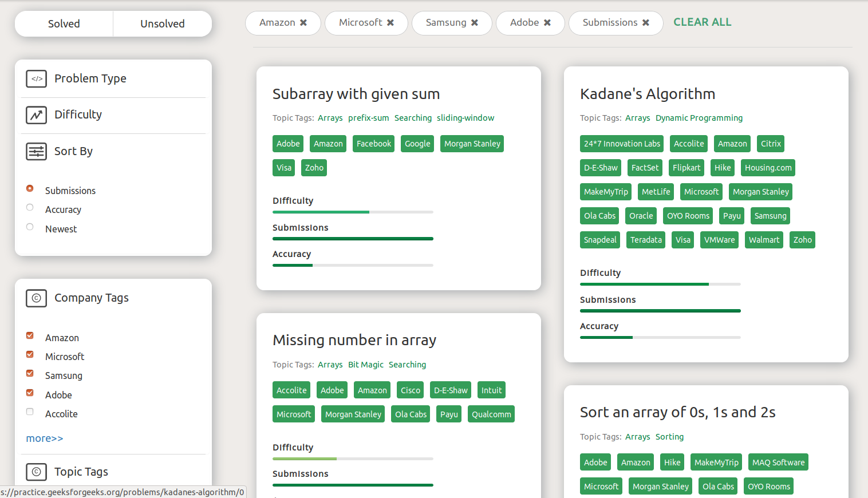This screenshot has height=498, width=868.
Task: Switch to the Unsolved tab
Action: [163, 23]
